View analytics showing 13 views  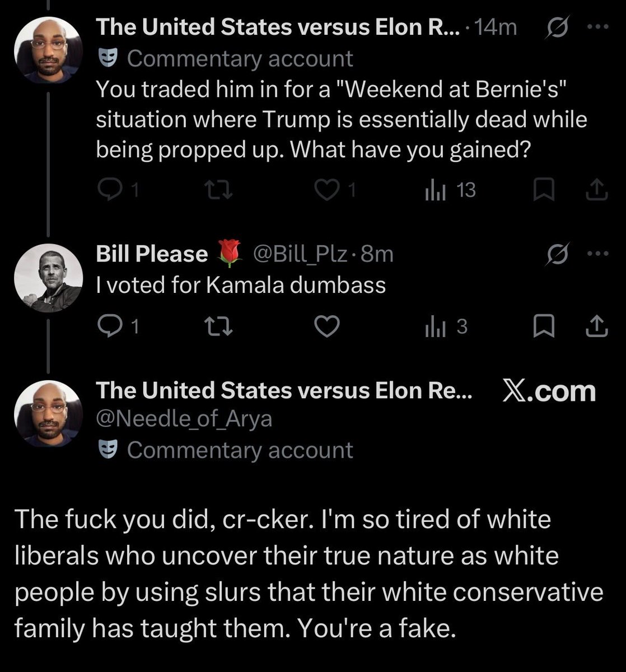pos(451,192)
